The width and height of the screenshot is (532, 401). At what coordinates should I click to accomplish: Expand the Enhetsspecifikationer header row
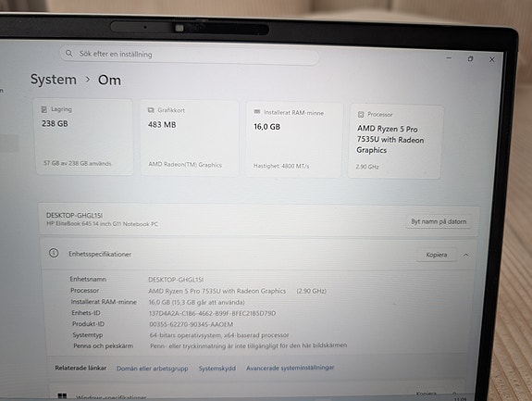(x=259, y=255)
